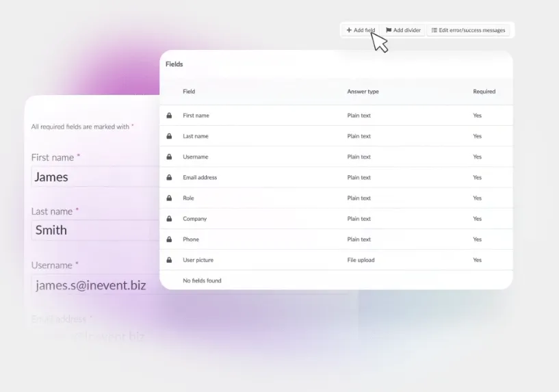Click the flag icon in Add divider
This screenshot has height=392, width=559.
[x=389, y=30]
